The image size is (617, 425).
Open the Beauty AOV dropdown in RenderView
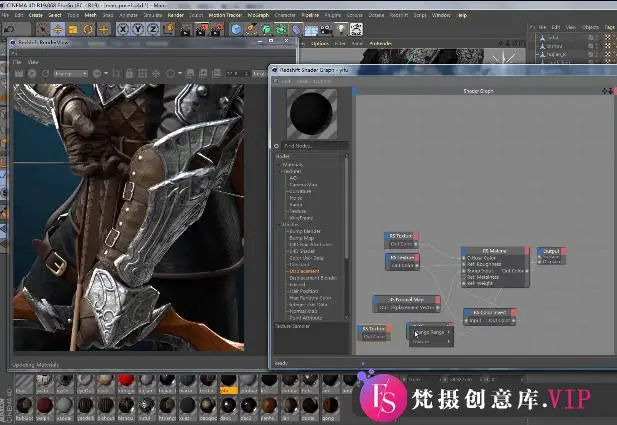tap(71, 74)
